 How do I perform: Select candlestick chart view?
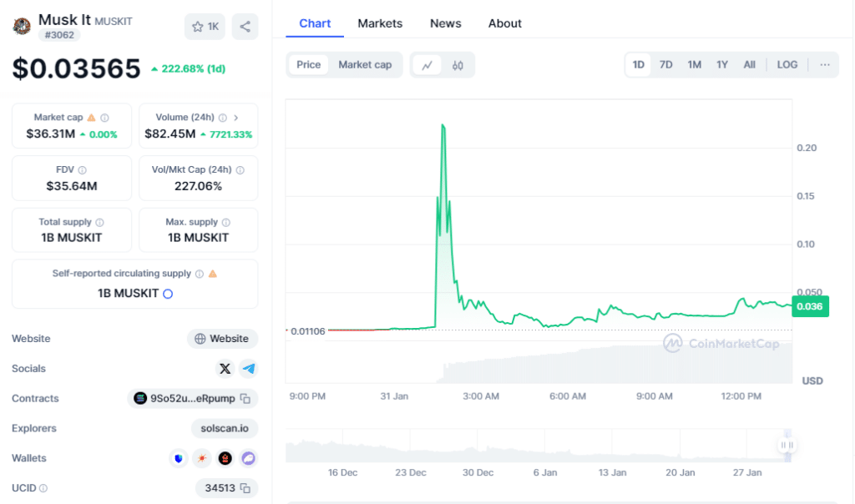pyautogui.click(x=458, y=65)
